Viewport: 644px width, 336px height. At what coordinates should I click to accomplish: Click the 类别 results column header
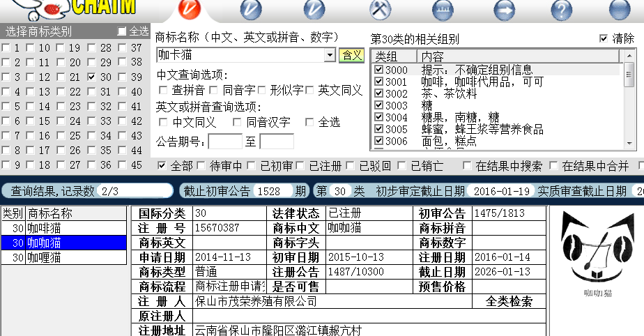coord(13,213)
